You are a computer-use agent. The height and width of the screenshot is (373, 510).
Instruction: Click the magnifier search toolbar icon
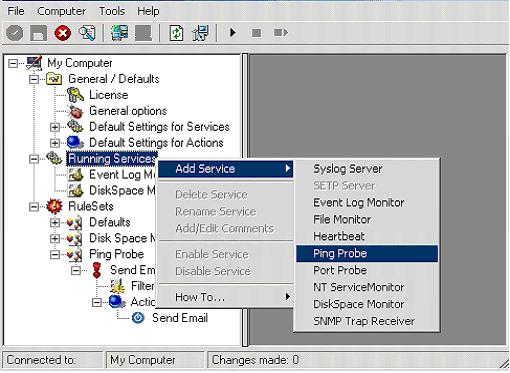click(x=87, y=33)
